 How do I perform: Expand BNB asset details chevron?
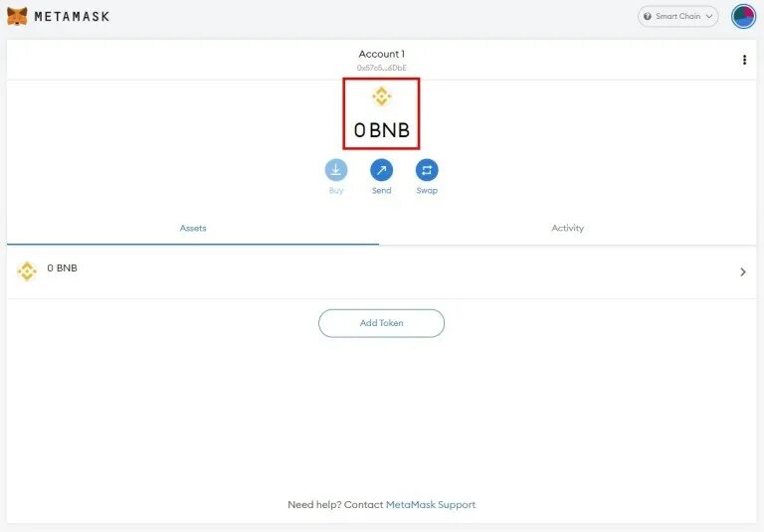pos(743,271)
